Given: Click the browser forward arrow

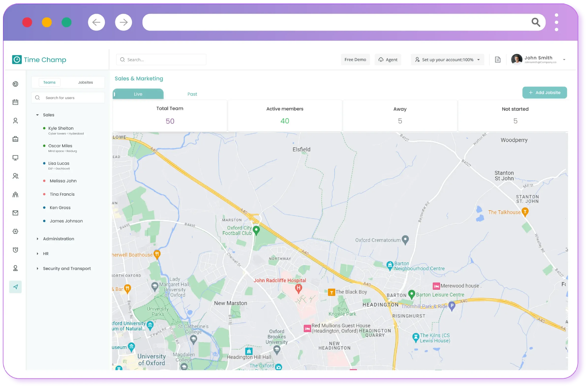Looking at the screenshot, I should click(123, 22).
